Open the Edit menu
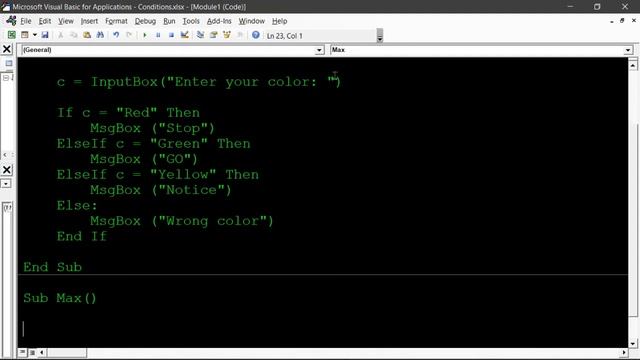Viewport: 640px width, 360px height. (44, 21)
